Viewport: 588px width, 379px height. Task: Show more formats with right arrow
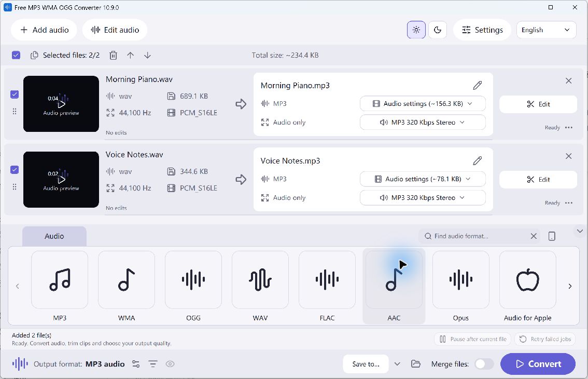coord(570,286)
